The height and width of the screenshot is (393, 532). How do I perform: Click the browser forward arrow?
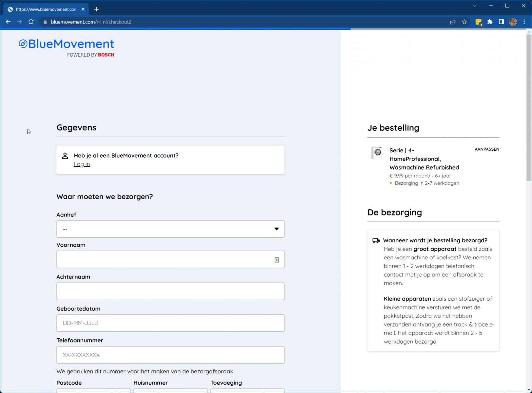click(20, 22)
